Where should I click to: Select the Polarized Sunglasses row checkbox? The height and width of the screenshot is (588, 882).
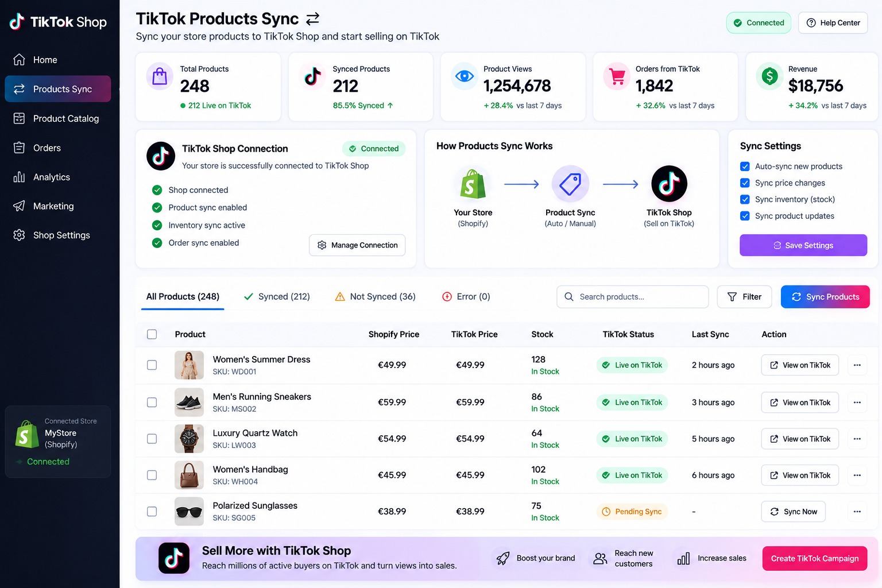click(x=152, y=512)
